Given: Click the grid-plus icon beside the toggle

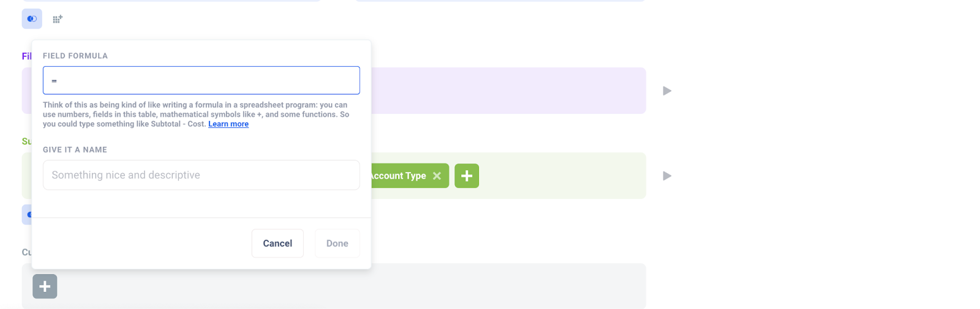Looking at the screenshot, I should (58, 19).
